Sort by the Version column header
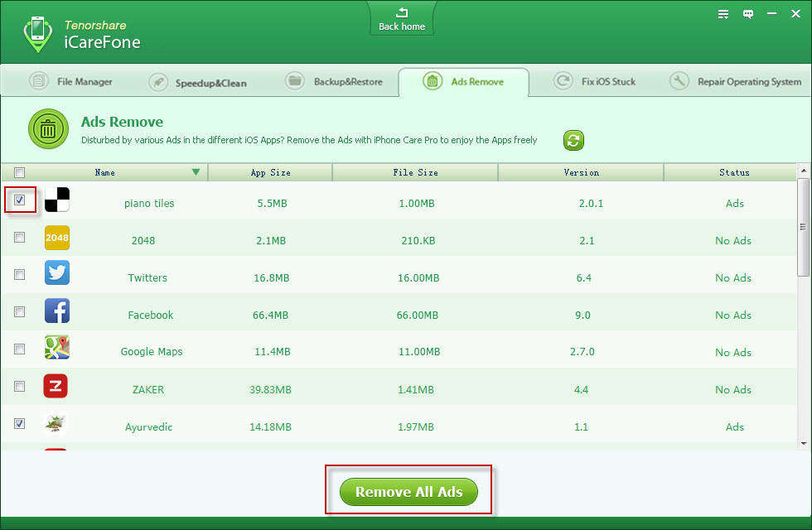The height and width of the screenshot is (530, 812). (581, 172)
